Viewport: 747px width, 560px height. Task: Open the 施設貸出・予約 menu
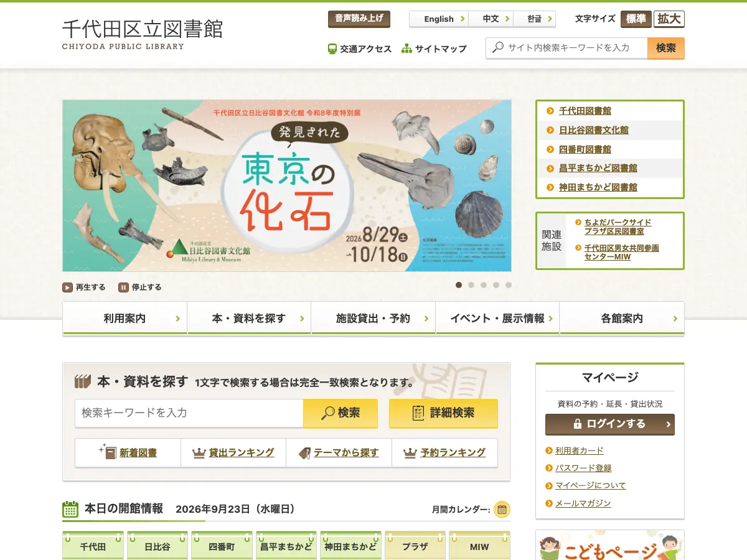click(x=373, y=319)
